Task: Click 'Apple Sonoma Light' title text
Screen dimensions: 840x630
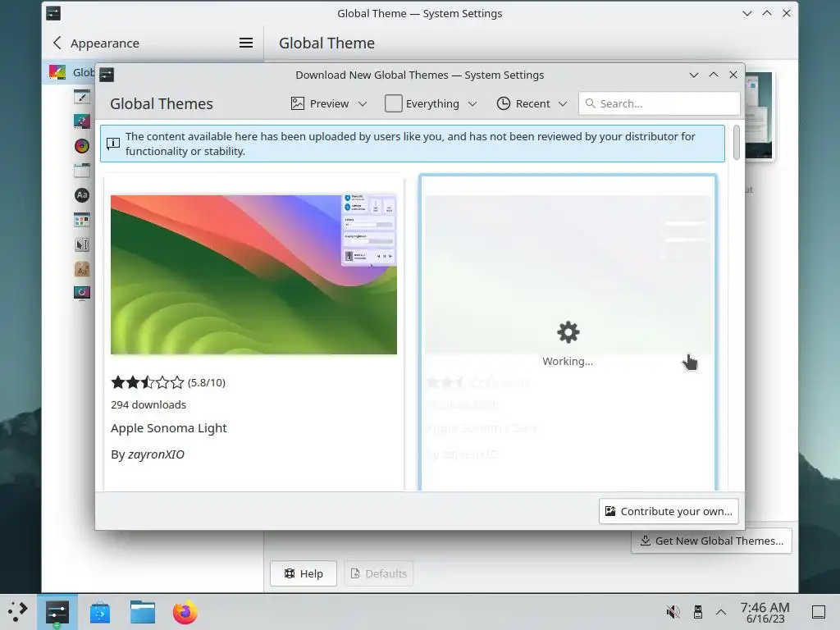Action: click(169, 428)
